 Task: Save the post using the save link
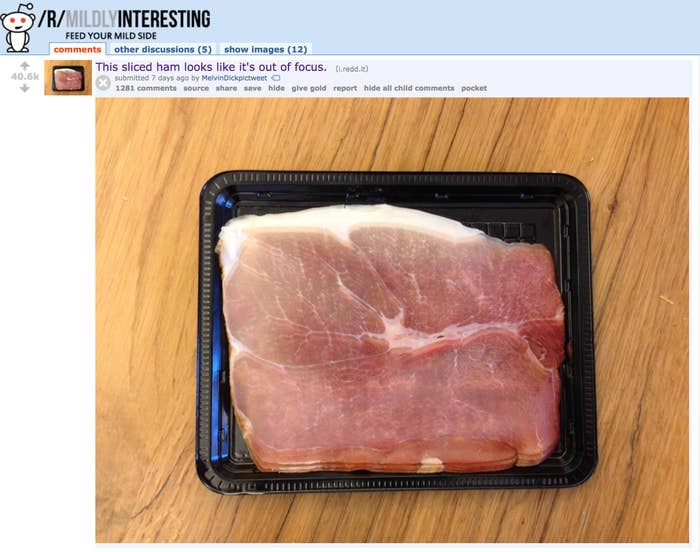[253, 88]
